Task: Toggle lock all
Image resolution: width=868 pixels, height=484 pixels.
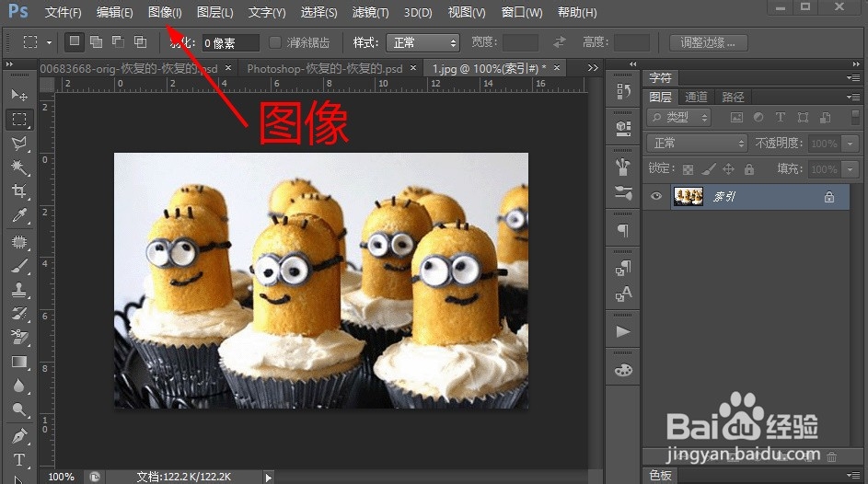Action: click(x=749, y=169)
